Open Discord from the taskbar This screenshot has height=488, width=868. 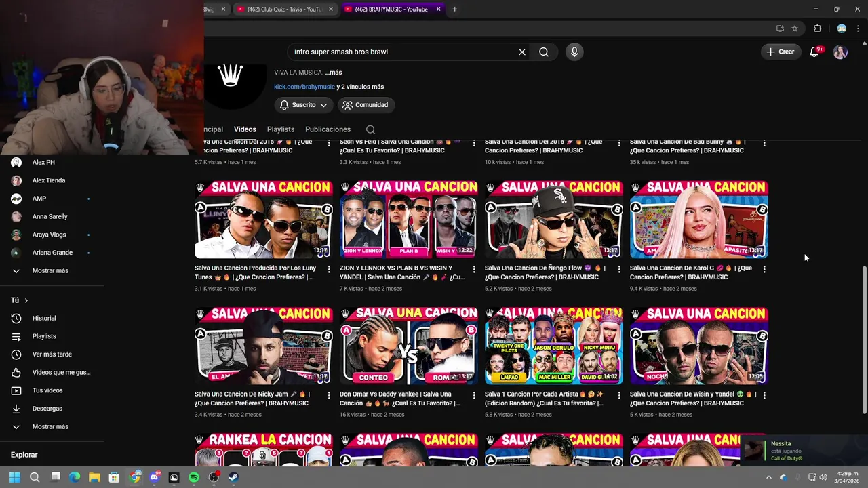[155, 477]
